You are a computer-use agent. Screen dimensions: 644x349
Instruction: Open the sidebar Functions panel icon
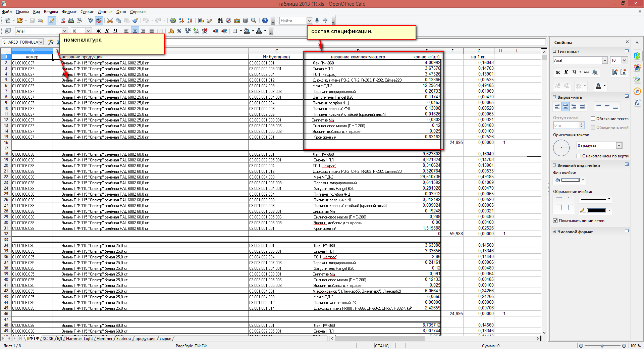point(637,103)
